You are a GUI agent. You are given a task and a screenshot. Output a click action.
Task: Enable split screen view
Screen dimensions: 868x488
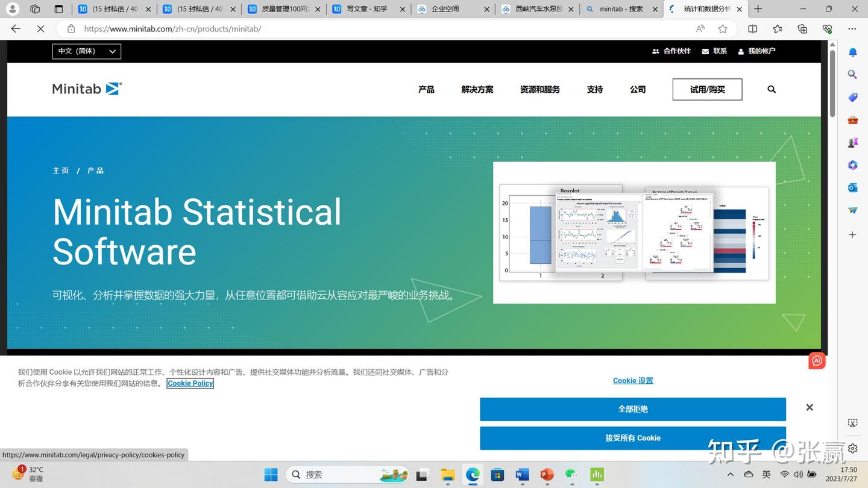[x=753, y=28]
